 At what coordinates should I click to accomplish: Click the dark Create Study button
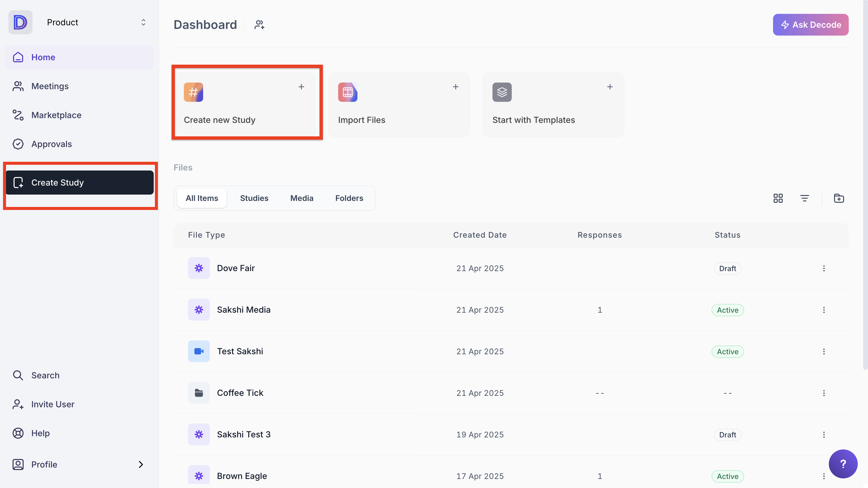[x=80, y=182]
